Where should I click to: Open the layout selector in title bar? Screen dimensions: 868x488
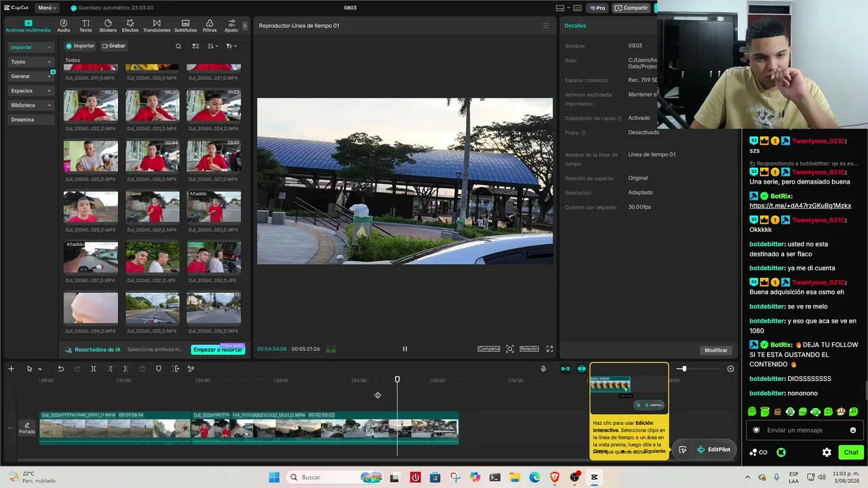coord(562,8)
